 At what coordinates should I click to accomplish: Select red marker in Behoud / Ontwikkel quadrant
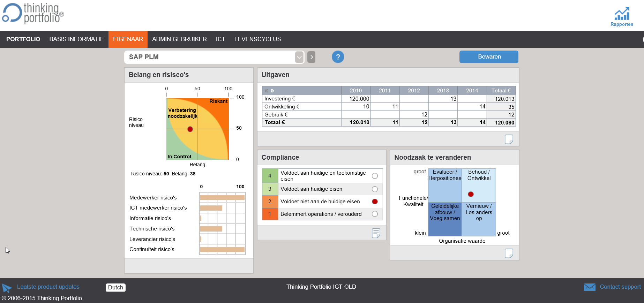point(471,194)
